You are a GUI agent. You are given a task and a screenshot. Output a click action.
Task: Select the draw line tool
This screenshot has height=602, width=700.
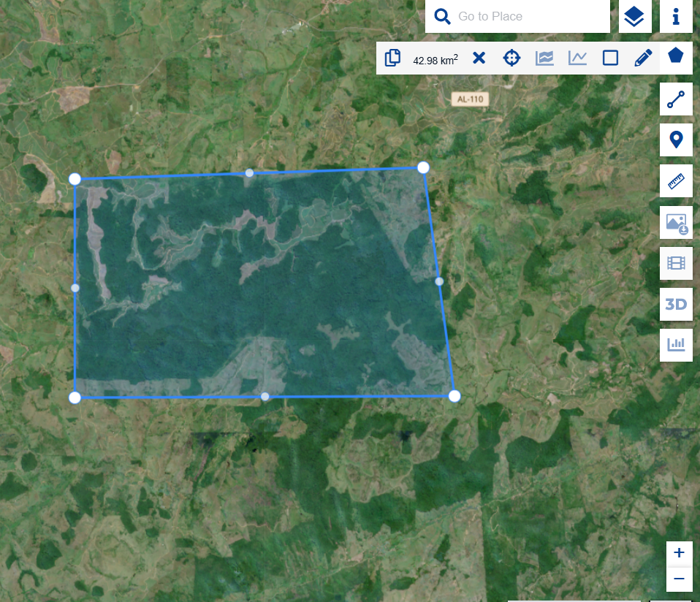676,99
